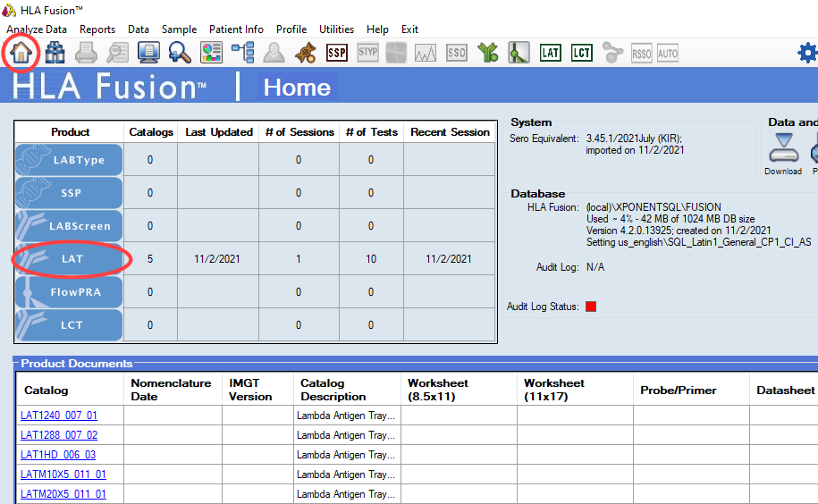Open catalog link LAT1288_007_02
The height and width of the screenshot is (504, 818).
click(x=59, y=435)
